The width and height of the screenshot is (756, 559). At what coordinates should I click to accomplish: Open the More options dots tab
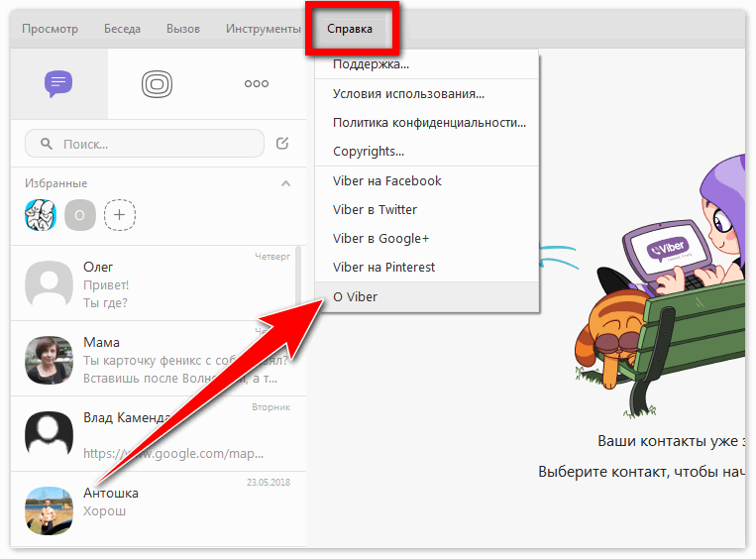click(256, 84)
